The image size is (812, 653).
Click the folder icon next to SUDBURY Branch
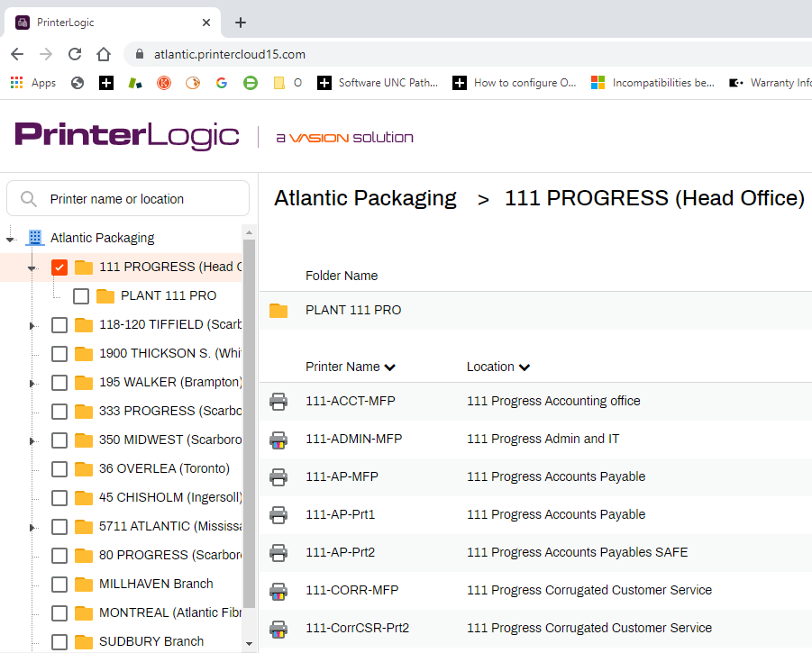tap(86, 642)
